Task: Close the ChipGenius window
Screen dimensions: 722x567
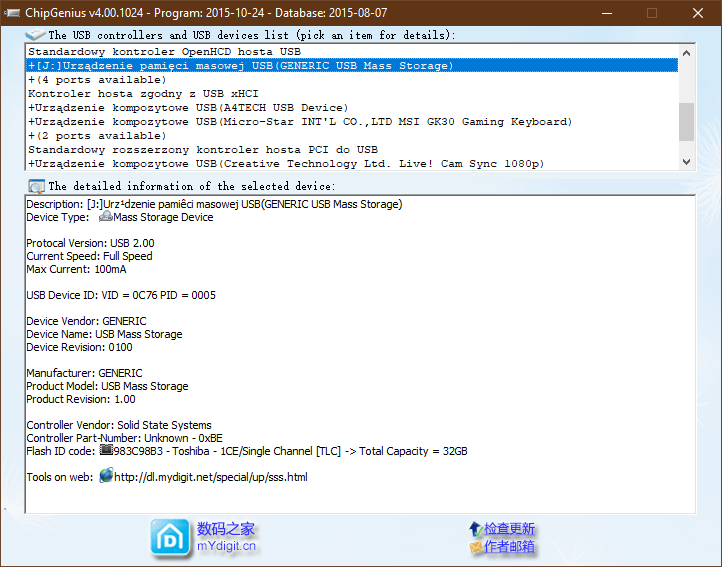Action: click(x=698, y=13)
